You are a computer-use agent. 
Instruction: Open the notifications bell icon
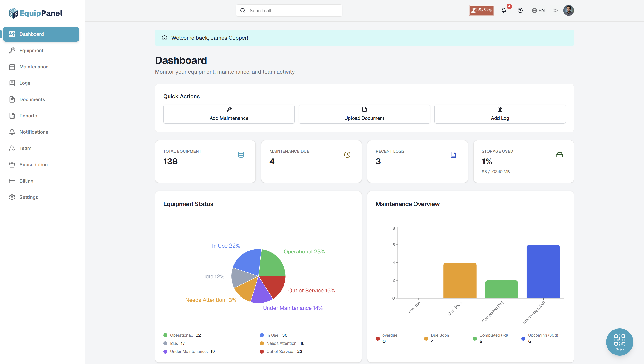pos(504,10)
